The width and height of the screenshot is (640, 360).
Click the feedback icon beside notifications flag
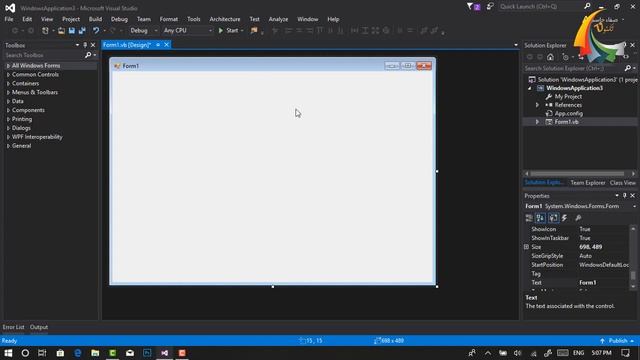pyautogui.click(x=490, y=6)
